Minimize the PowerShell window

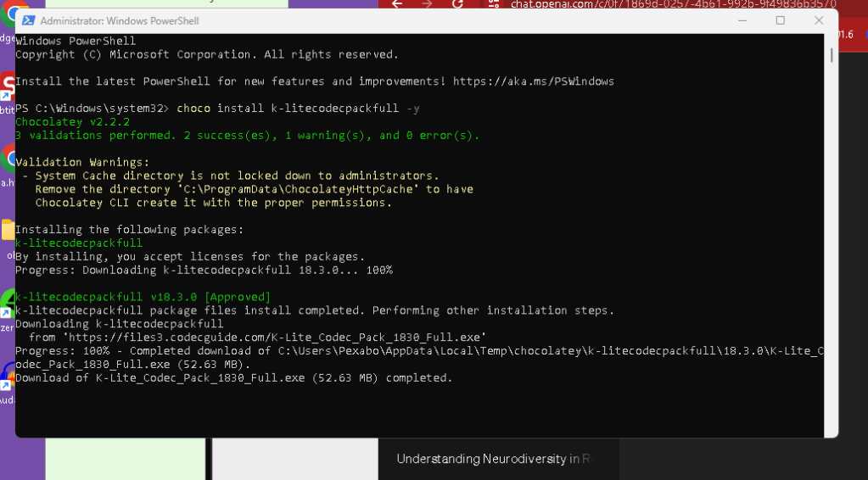pyautogui.click(x=742, y=20)
